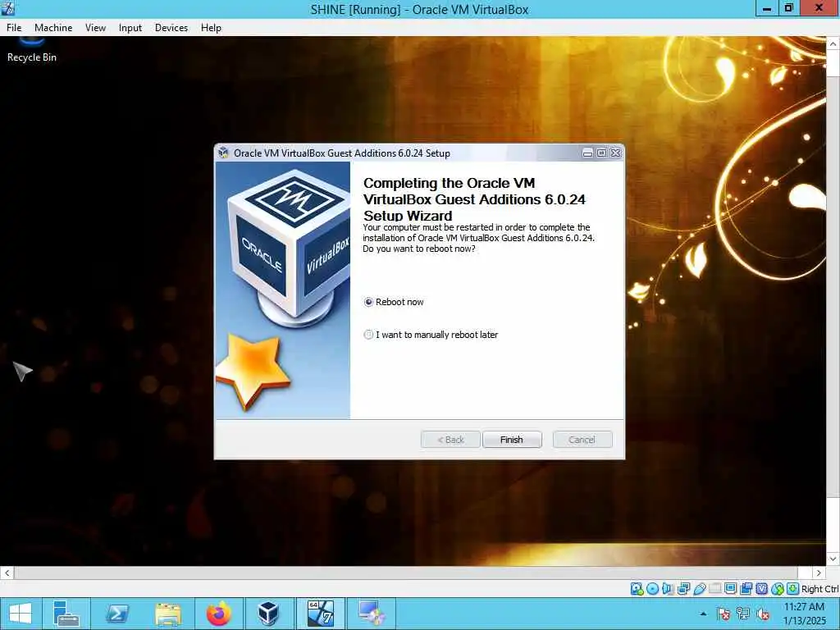The height and width of the screenshot is (630, 840).
Task: Click the VirtualBox icon in wizard title bar
Action: click(x=223, y=153)
